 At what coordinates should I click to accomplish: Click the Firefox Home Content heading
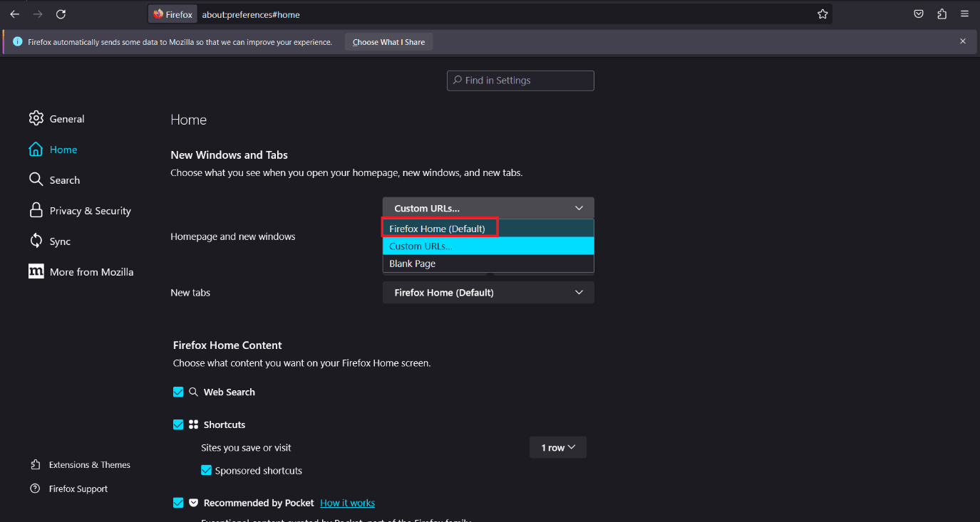point(227,345)
